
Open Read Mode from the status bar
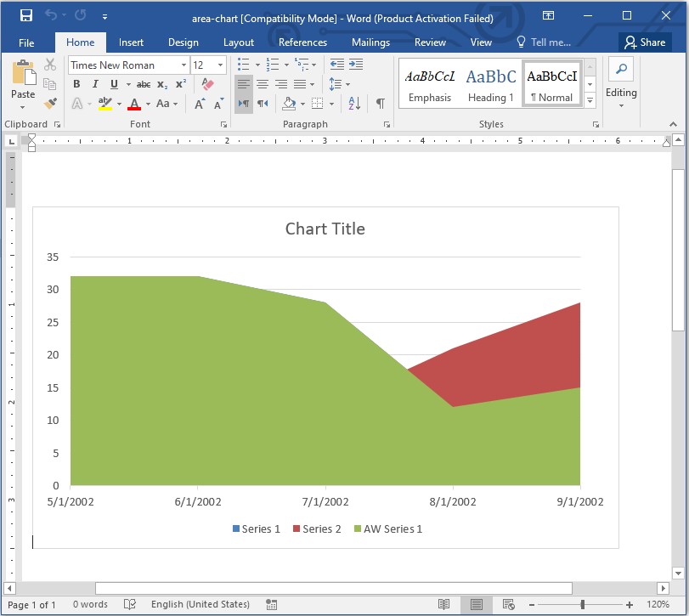tap(444, 604)
